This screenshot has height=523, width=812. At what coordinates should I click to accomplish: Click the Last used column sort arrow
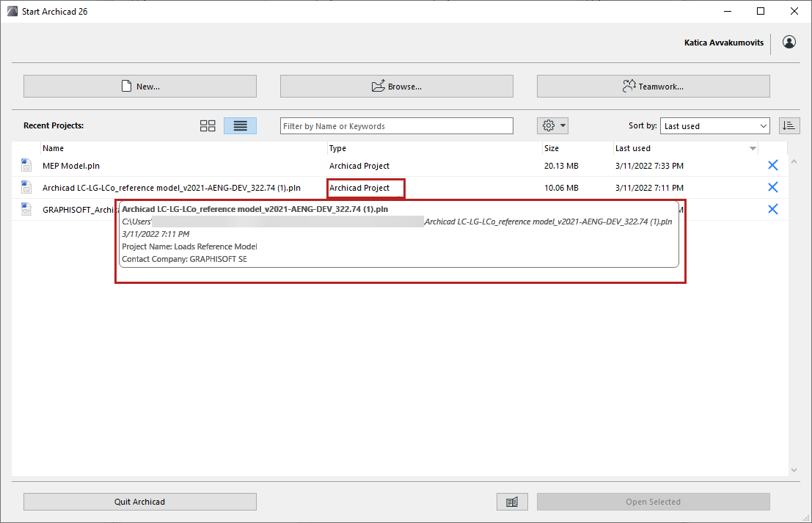[753, 149]
